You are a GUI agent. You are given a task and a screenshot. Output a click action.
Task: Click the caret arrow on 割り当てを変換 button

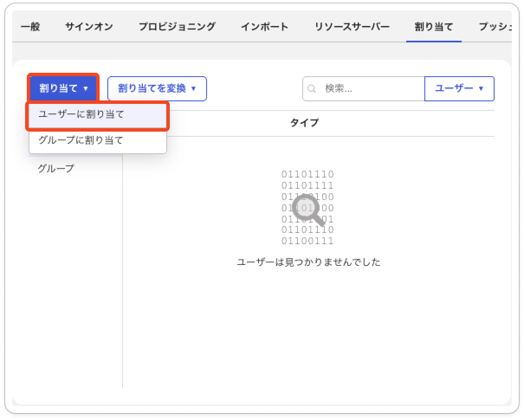pos(193,89)
